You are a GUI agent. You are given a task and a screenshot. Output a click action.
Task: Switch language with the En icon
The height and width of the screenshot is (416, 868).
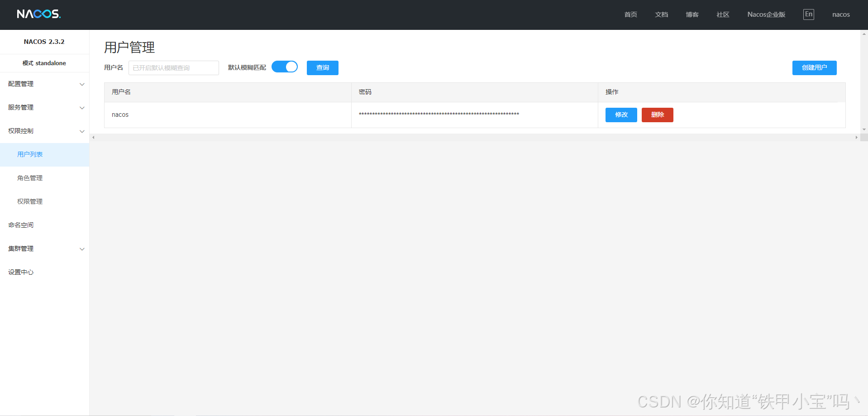(808, 14)
